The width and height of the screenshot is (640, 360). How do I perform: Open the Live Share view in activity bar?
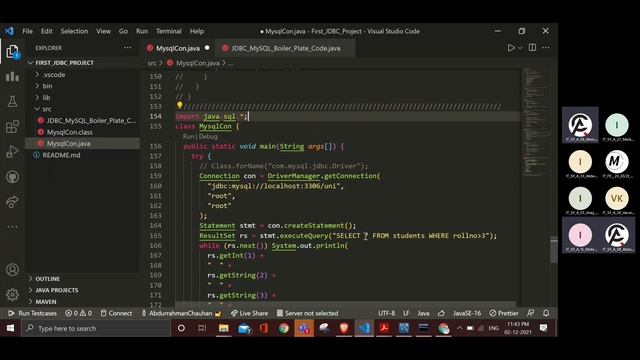(12, 202)
